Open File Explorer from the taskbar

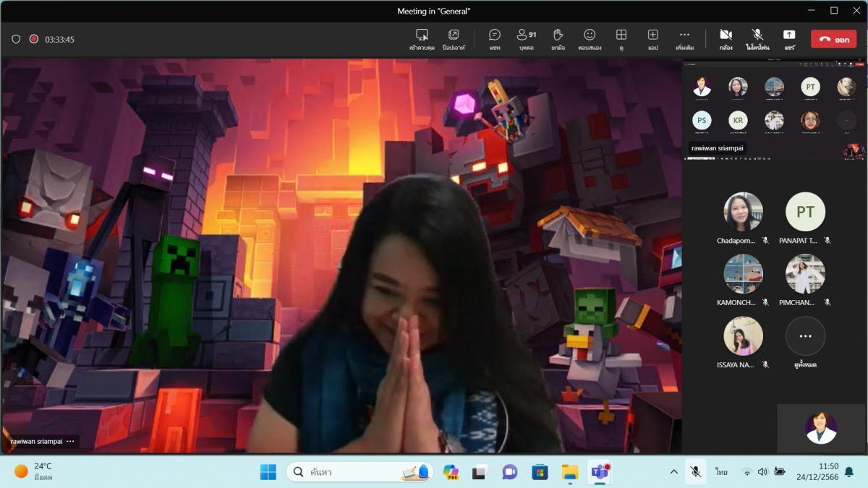570,472
